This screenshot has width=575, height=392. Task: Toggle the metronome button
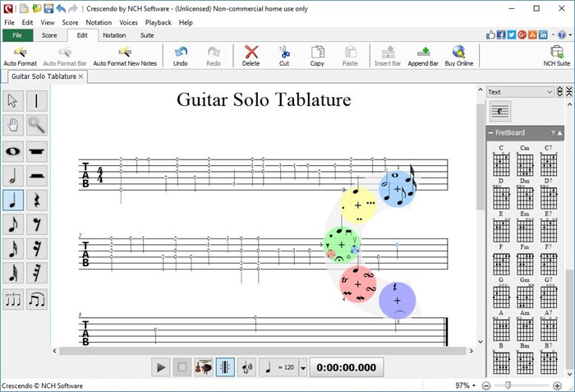225,367
